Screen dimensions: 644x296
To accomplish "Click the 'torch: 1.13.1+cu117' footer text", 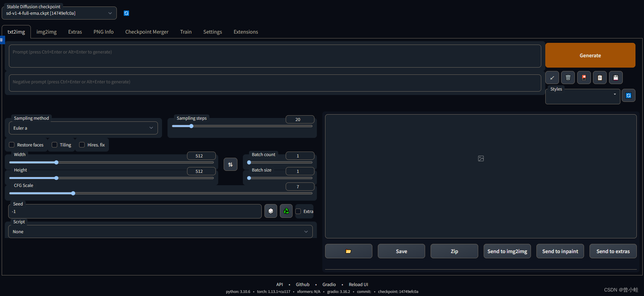I will pos(273,292).
